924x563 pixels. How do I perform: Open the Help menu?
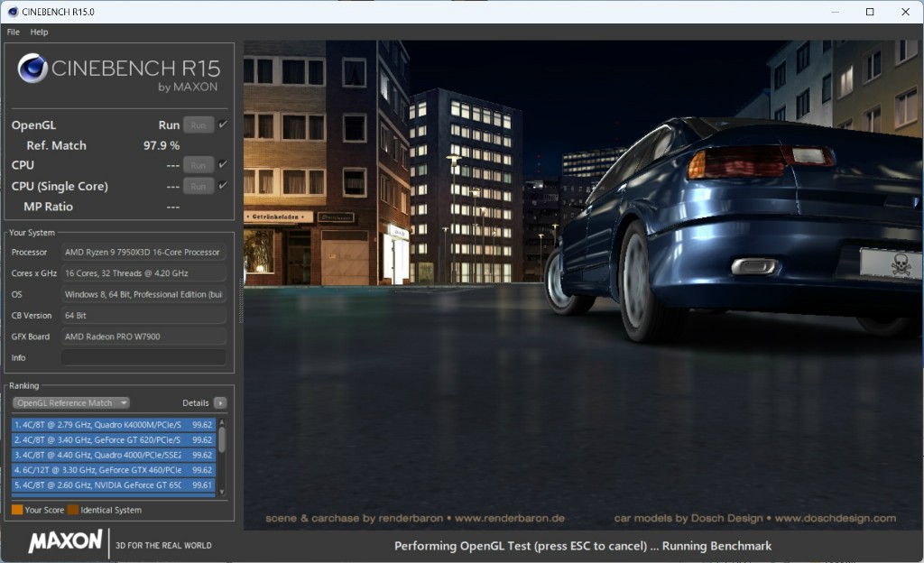tap(39, 32)
